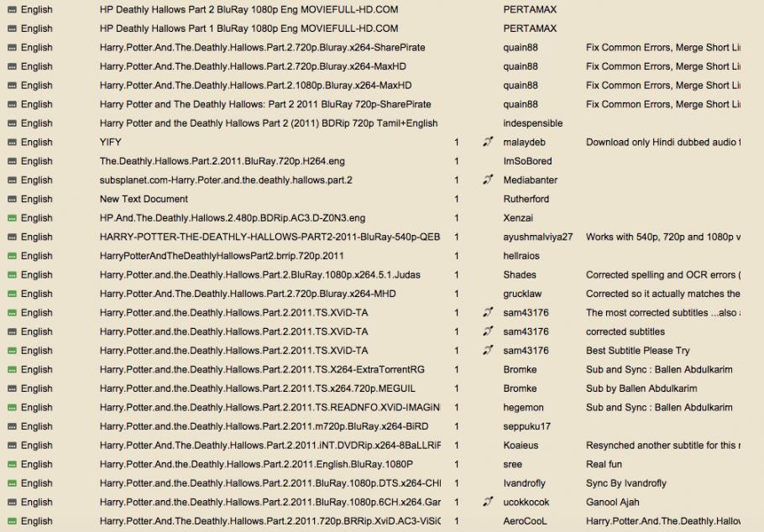764x532 pixels.
Task: Click the subtitle icon beside HP Deathly Hallows Part 2 MOVIEFULL-HD
Action: 13,10
